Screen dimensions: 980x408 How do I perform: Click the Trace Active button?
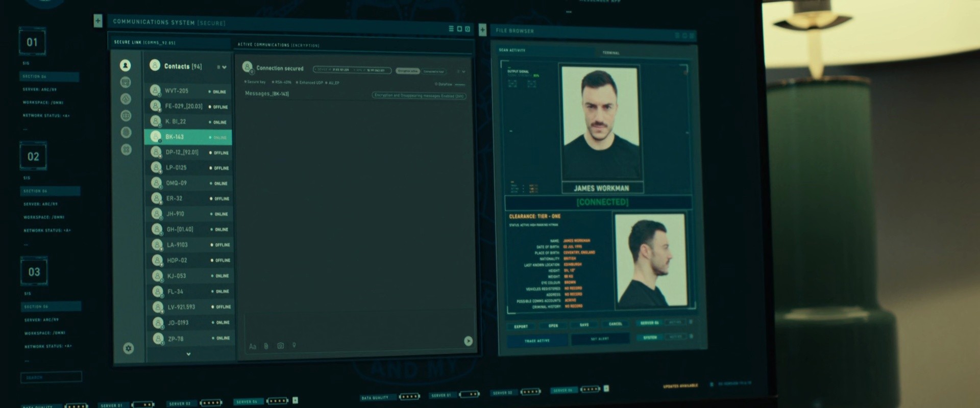(537, 341)
